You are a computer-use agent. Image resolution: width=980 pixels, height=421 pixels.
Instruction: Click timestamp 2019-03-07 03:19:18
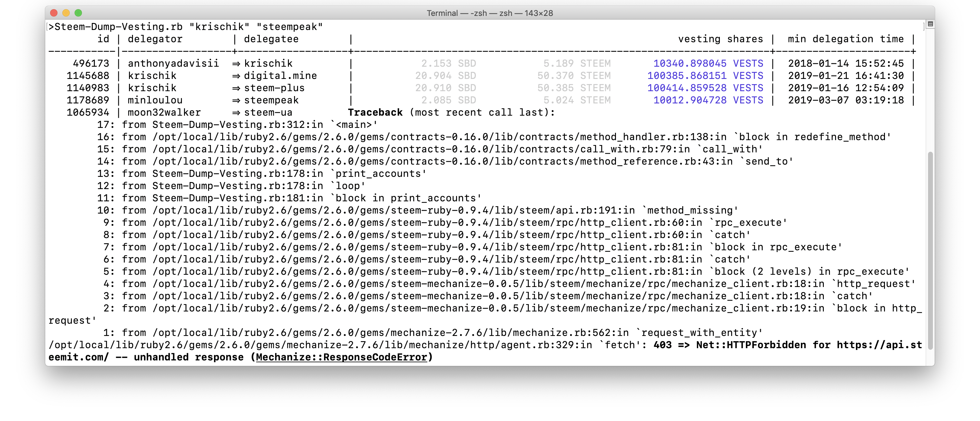pos(846,100)
